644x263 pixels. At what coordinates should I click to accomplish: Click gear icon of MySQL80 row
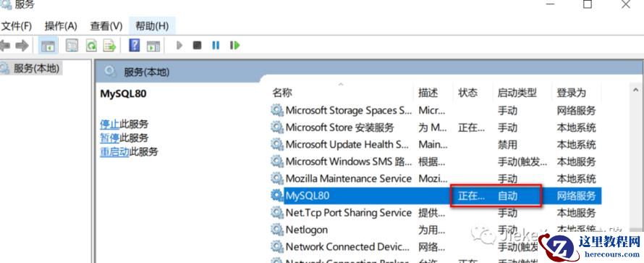[277, 196]
